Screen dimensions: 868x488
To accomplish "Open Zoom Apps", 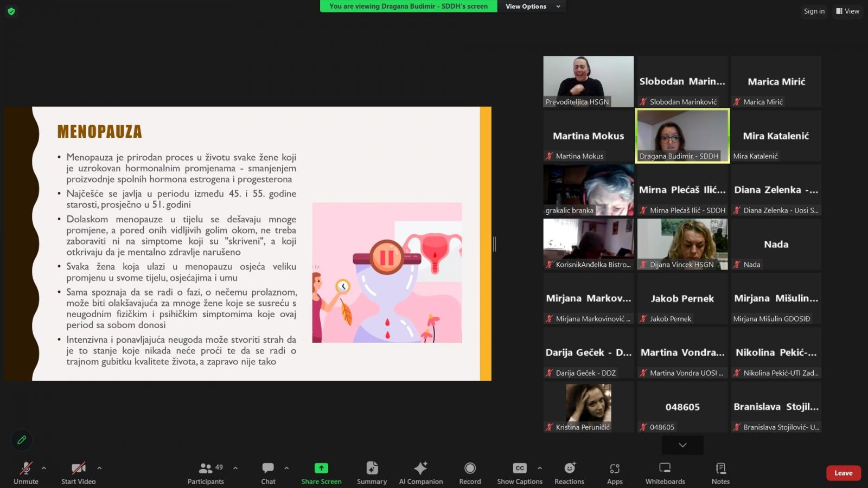I will pyautogui.click(x=615, y=472).
